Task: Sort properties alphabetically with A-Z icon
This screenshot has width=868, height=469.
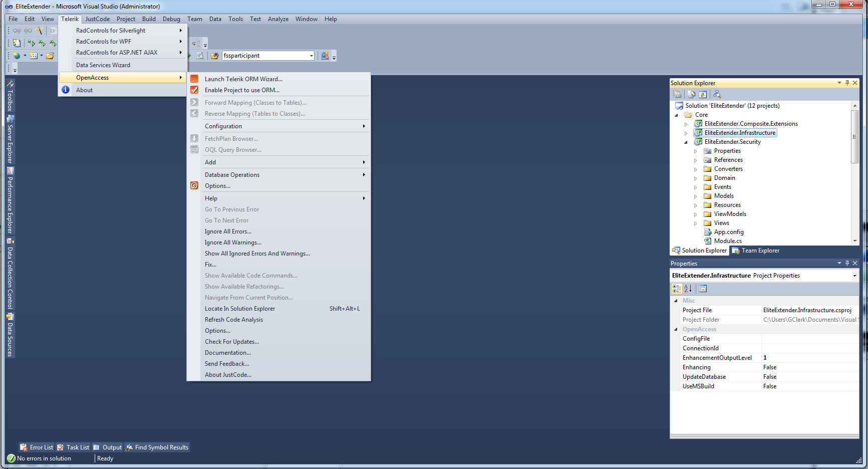Action: [x=688, y=289]
